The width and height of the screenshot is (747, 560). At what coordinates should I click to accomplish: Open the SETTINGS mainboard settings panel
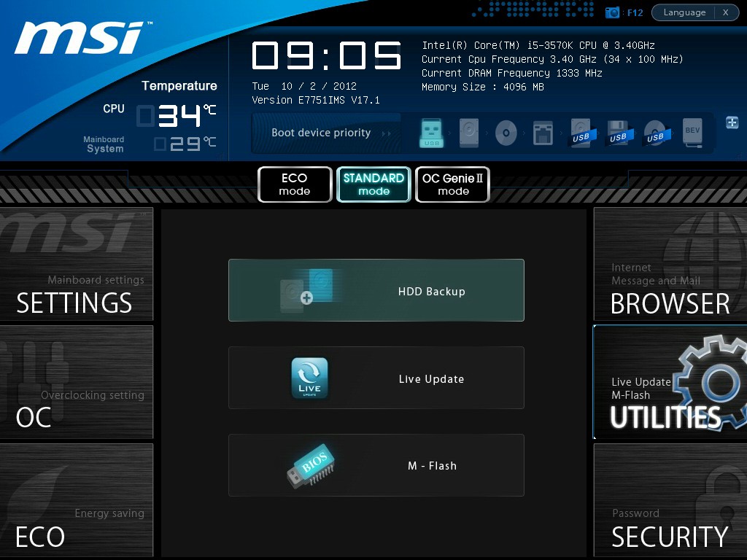coord(76,264)
